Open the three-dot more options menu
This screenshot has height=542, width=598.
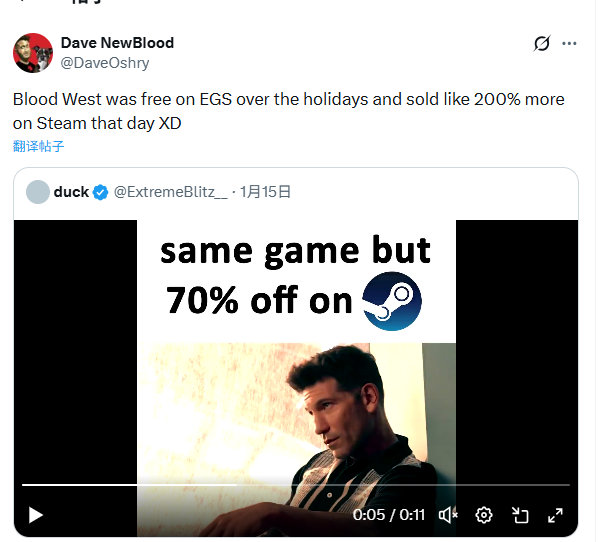569,43
